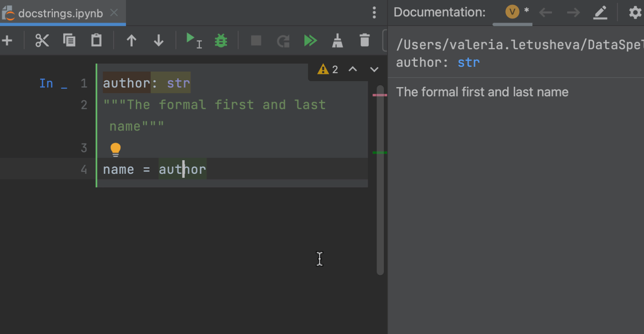This screenshot has width=644, height=334.
Task: Edit source with pencil icon
Action: [x=600, y=13]
